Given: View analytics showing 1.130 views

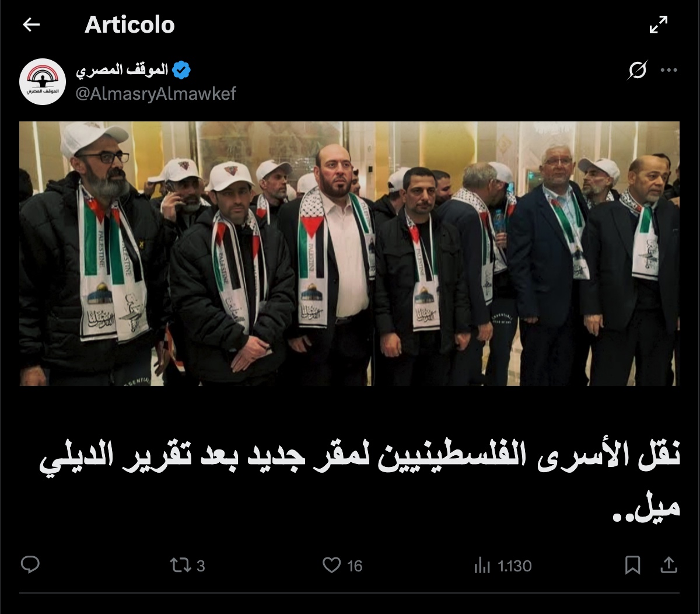Looking at the screenshot, I should 482,565.
